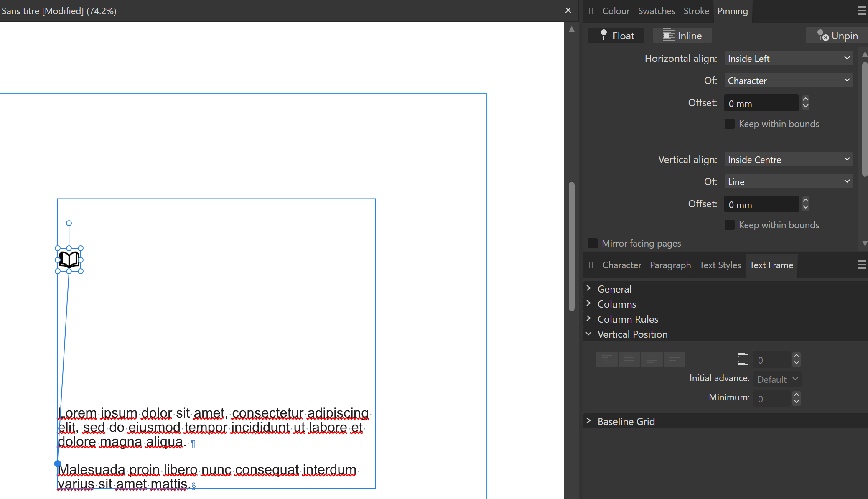868x499 pixels.
Task: Select the Pinning tab
Action: click(x=733, y=11)
